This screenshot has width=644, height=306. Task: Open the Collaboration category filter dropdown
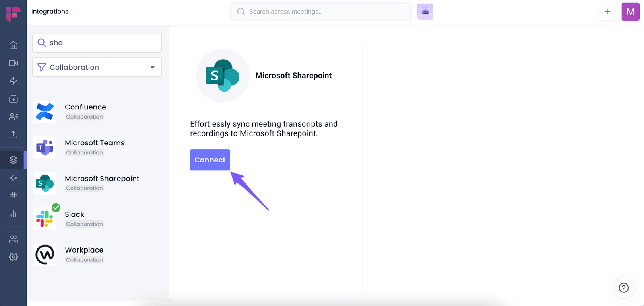[x=97, y=67]
